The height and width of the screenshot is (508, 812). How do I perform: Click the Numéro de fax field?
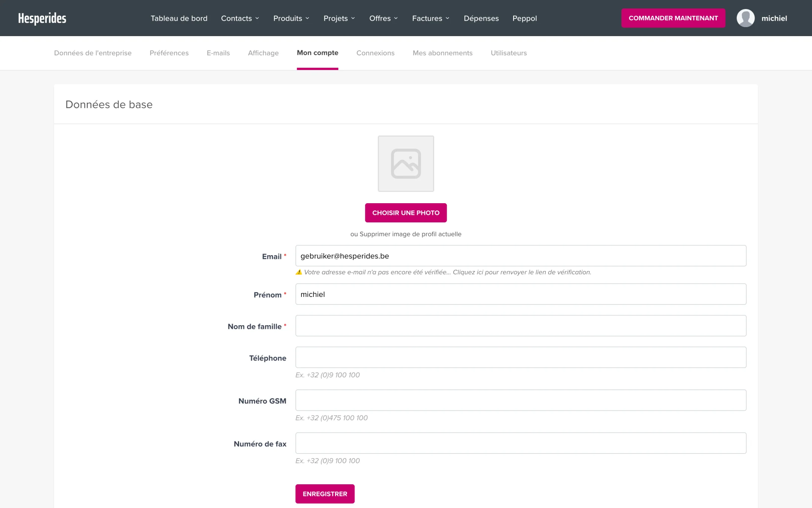(x=521, y=443)
